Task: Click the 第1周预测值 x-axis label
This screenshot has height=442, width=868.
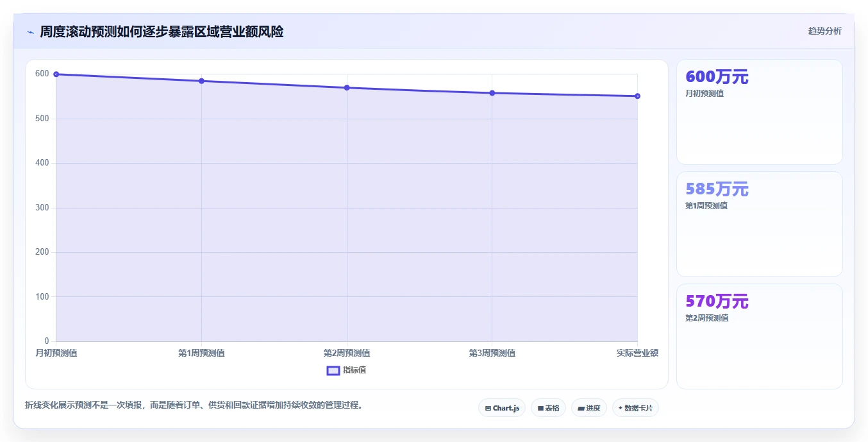Action: click(x=201, y=353)
